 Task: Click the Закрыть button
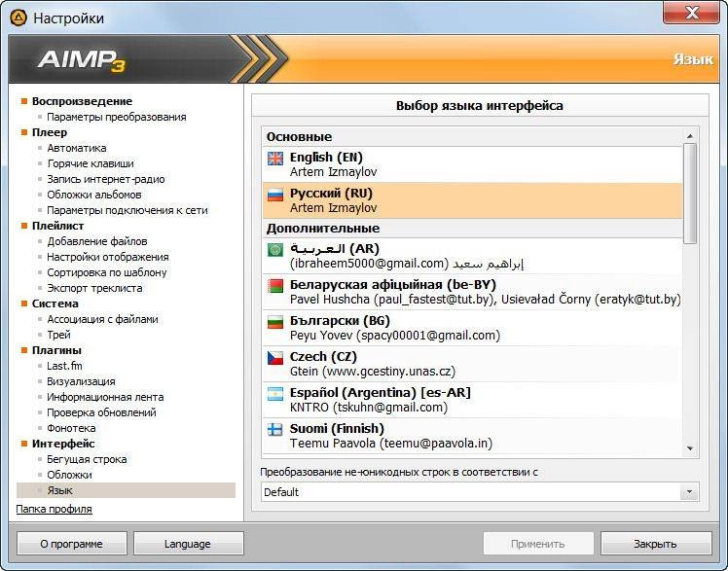tap(656, 543)
